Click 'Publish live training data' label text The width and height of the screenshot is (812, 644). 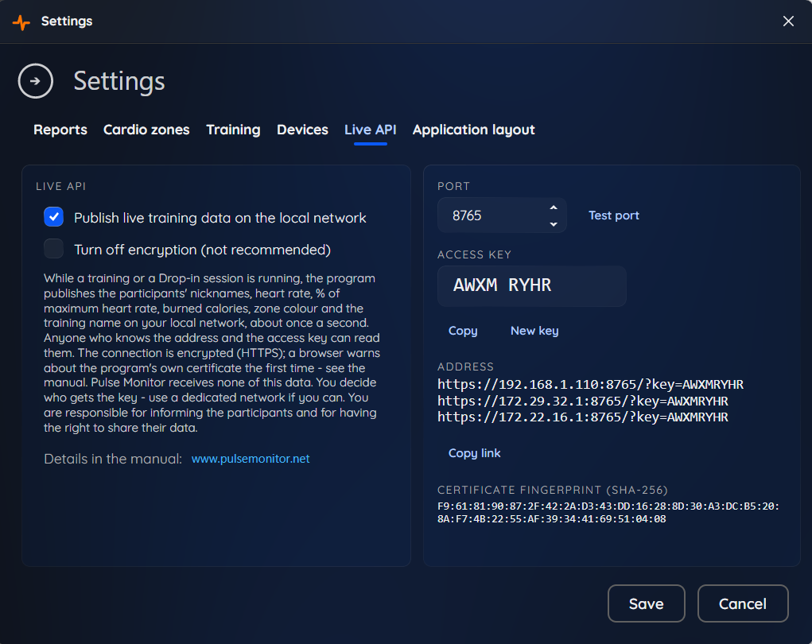220,218
